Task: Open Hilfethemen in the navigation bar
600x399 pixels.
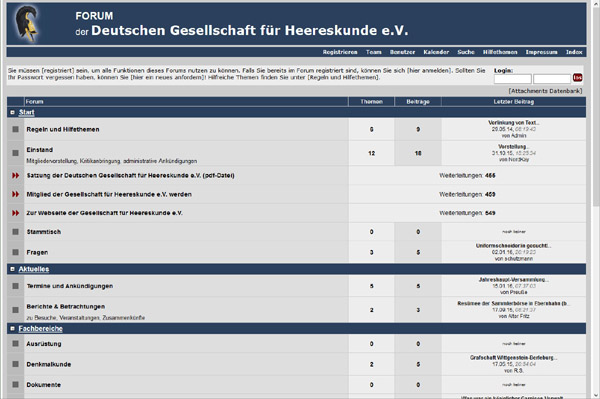Action: [500, 52]
